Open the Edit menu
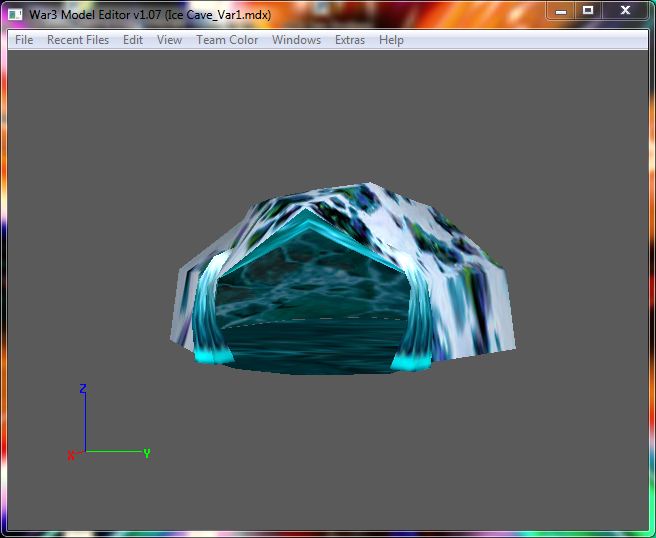The width and height of the screenshot is (656, 538). coord(133,40)
